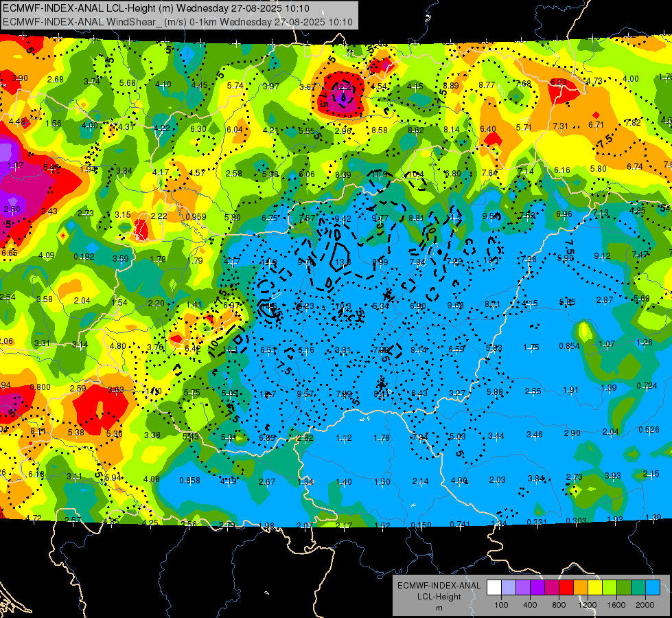This screenshot has width=672, height=618.
Task: Click the legend value label 2000
Action: point(645,605)
